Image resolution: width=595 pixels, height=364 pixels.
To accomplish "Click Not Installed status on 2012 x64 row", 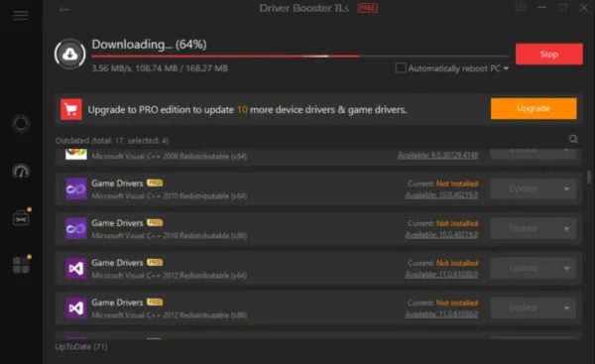I will click(x=457, y=263).
